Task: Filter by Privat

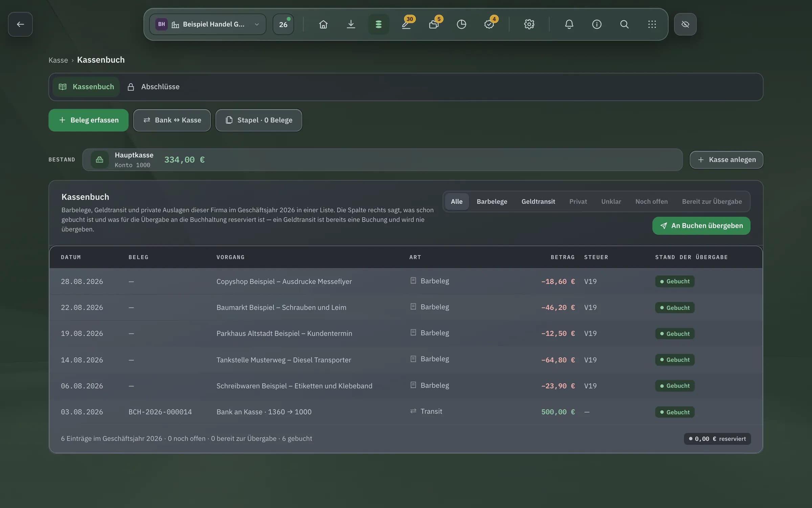Action: coord(578,202)
